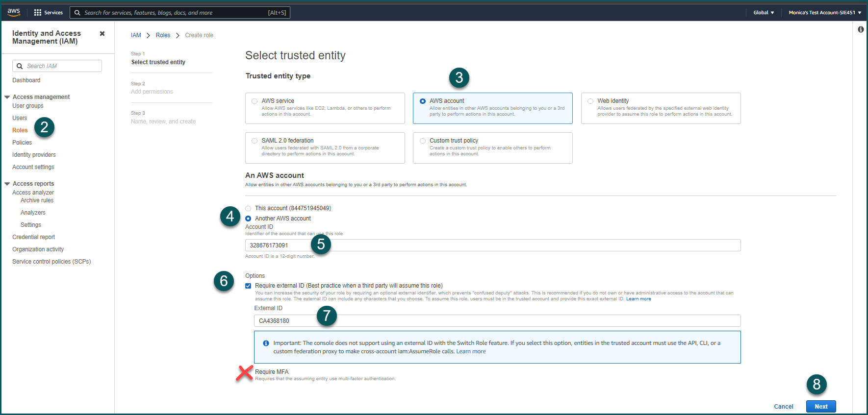Open Account settings in sidebar
The image size is (868, 415).
click(33, 167)
